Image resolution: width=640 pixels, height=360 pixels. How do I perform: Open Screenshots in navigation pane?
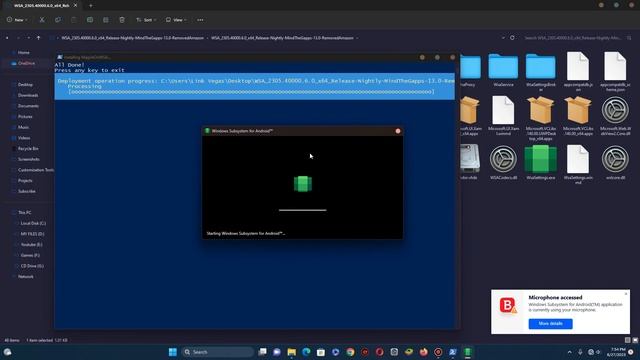pyautogui.click(x=29, y=159)
